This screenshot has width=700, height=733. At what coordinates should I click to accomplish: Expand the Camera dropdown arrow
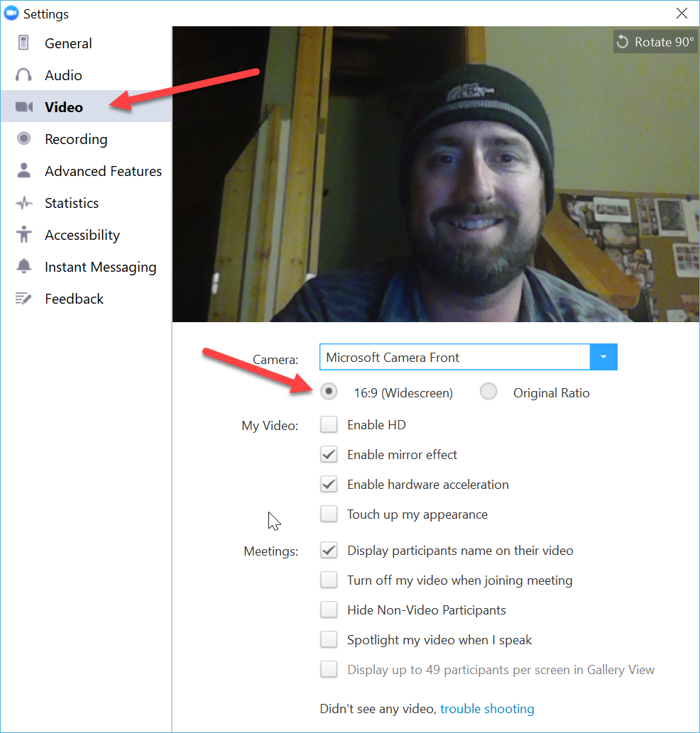coord(603,357)
